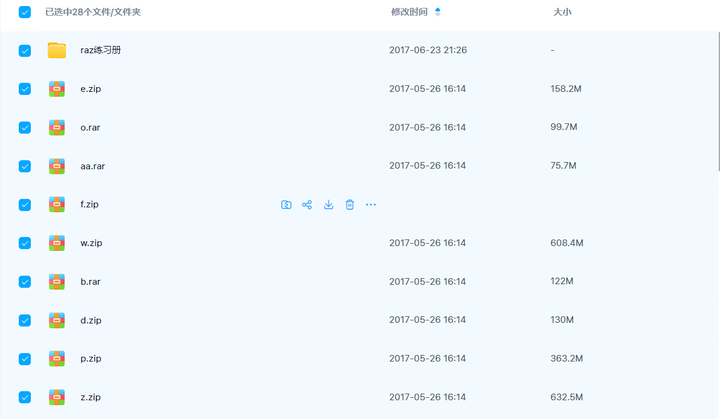The height and width of the screenshot is (419, 720).
Task: Sort by 修改时间 column header text
Action: 409,12
